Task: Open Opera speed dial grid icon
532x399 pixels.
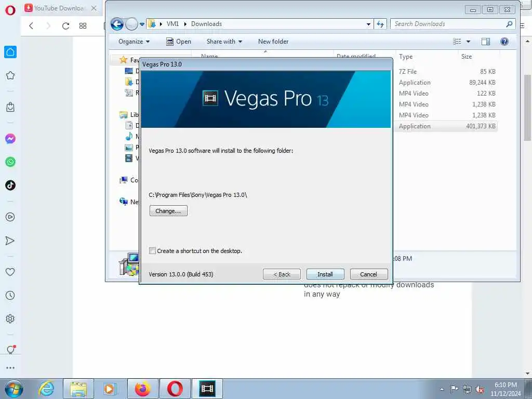Action: 83,26
